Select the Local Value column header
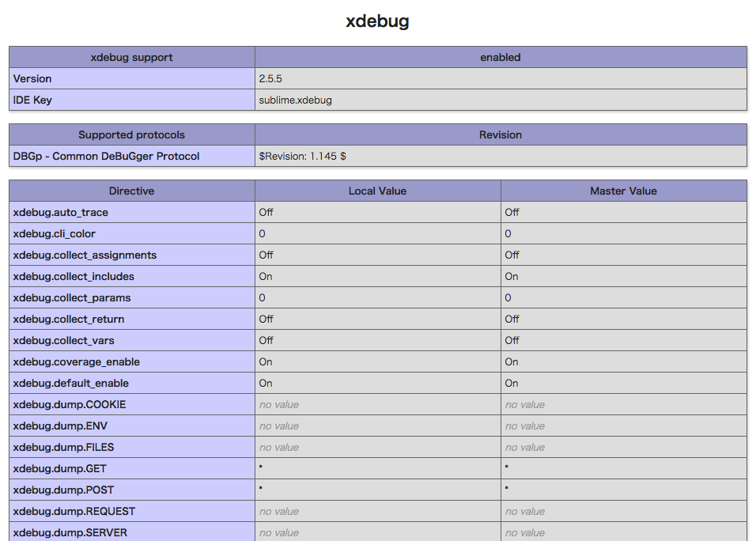Viewport: 756px width, 541px height. coord(377,191)
